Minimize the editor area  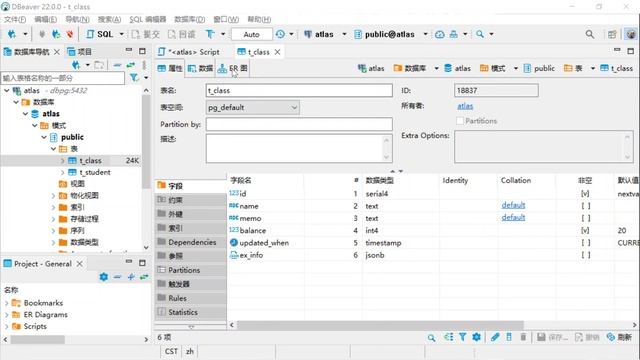click(x=617, y=50)
